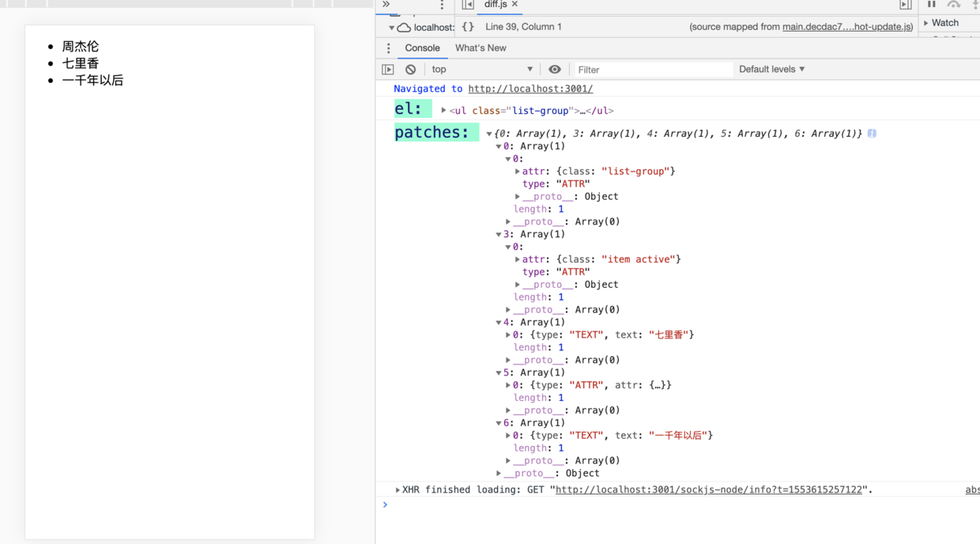The image size is (980, 544).
Task: Expand the ul list-group element
Action: (x=443, y=111)
